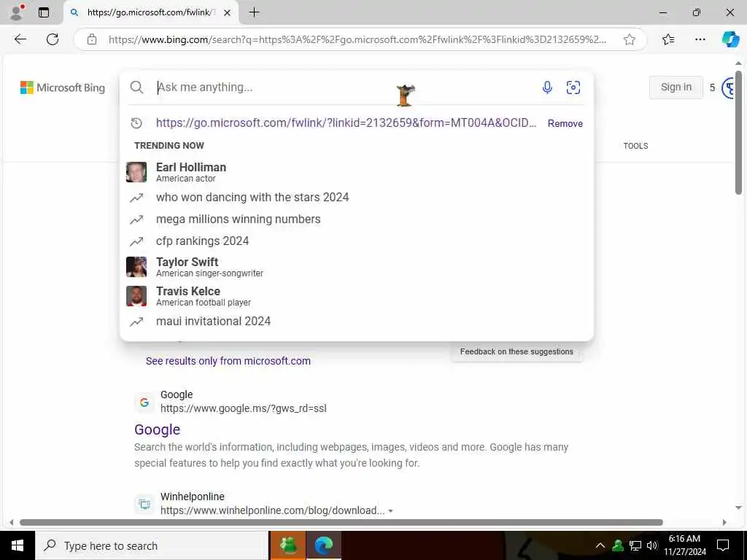747x560 pixels.
Task: View site information lock icon
Action: pos(92,39)
